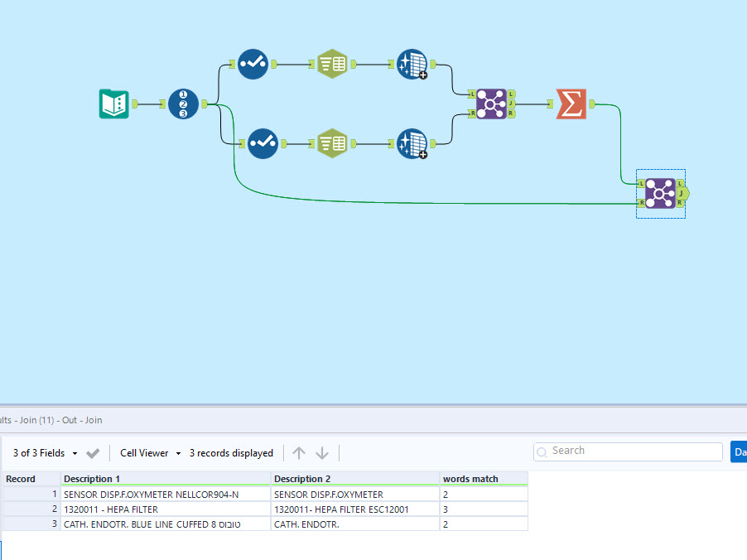747x560 pixels.
Task: Click the orange Summarize sigma tool
Action: (x=571, y=104)
